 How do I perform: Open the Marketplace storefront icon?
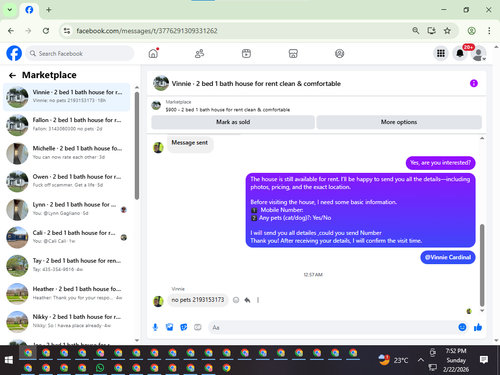pos(293,53)
